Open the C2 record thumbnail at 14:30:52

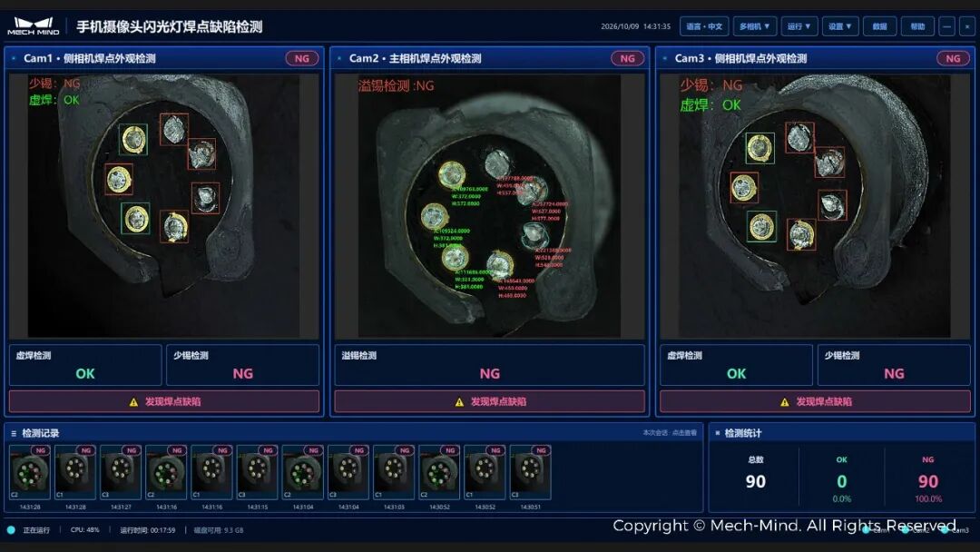(x=439, y=473)
